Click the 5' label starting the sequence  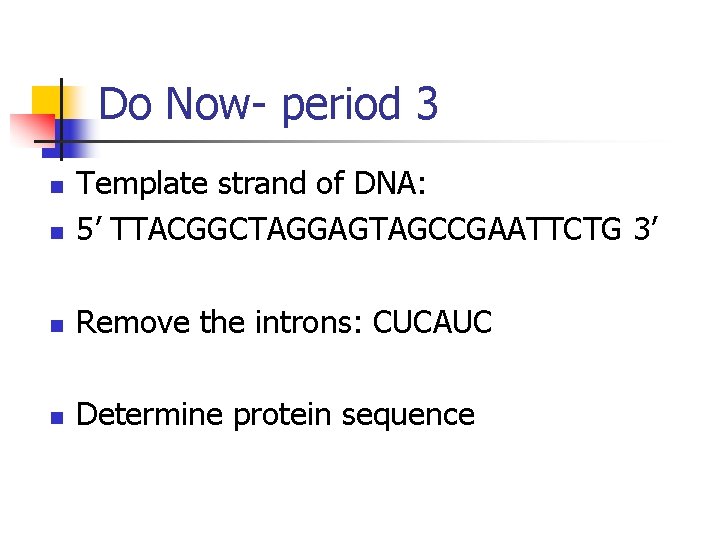pos(91,232)
